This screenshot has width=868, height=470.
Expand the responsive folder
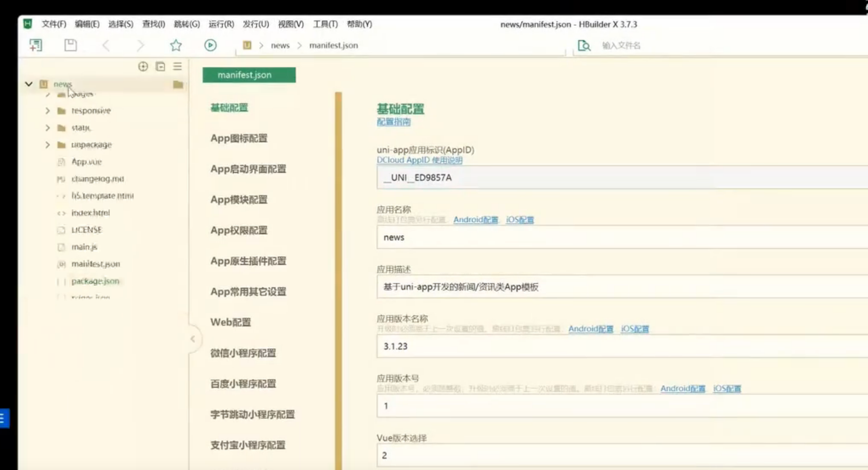(47, 110)
